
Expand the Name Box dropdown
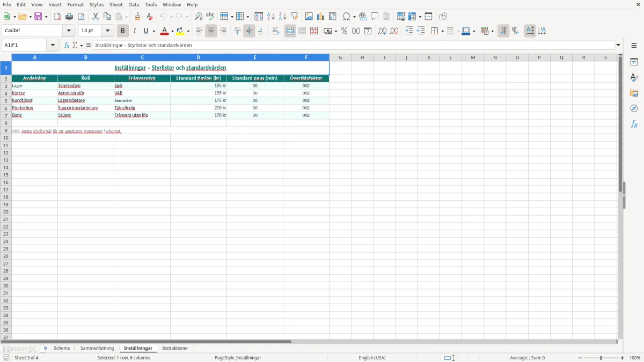point(53,46)
